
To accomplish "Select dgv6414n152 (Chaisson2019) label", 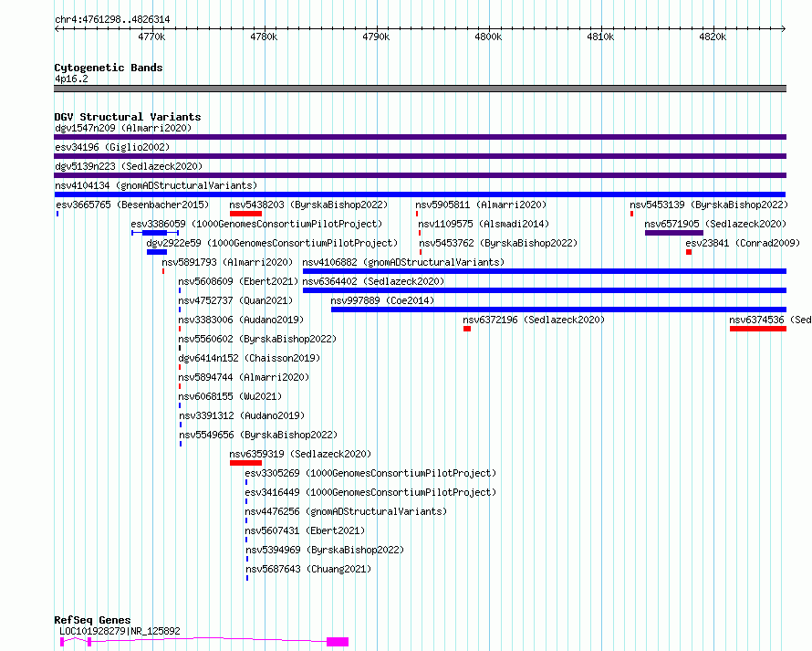I will tap(249, 358).
